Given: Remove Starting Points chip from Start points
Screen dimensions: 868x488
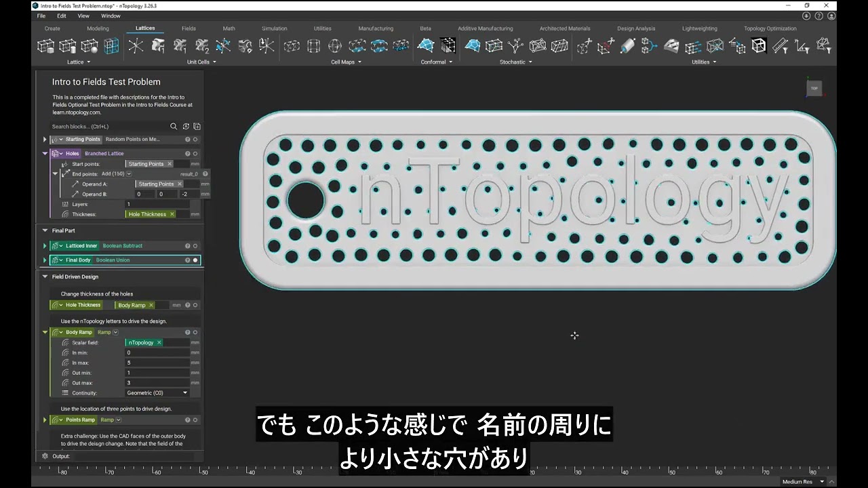Looking at the screenshot, I should pyautogui.click(x=170, y=164).
